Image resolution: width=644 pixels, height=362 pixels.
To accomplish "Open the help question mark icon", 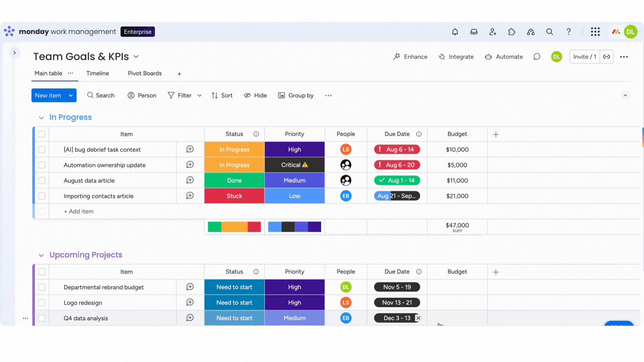I will coord(569,32).
